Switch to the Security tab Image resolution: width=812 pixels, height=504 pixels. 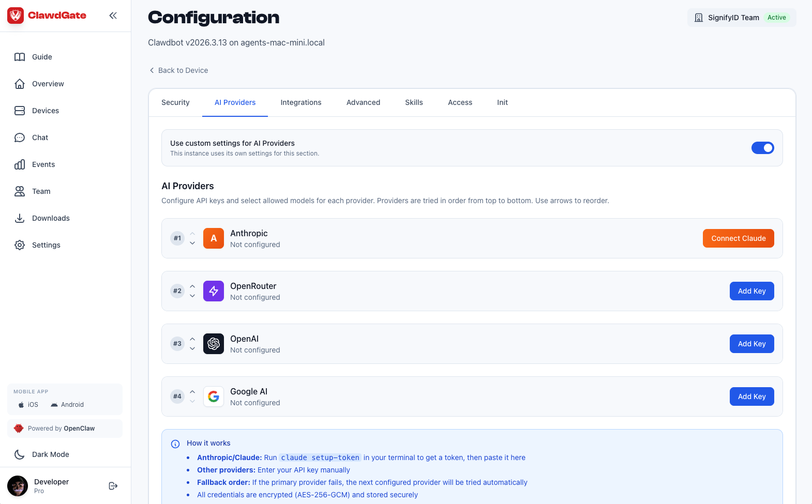point(175,102)
